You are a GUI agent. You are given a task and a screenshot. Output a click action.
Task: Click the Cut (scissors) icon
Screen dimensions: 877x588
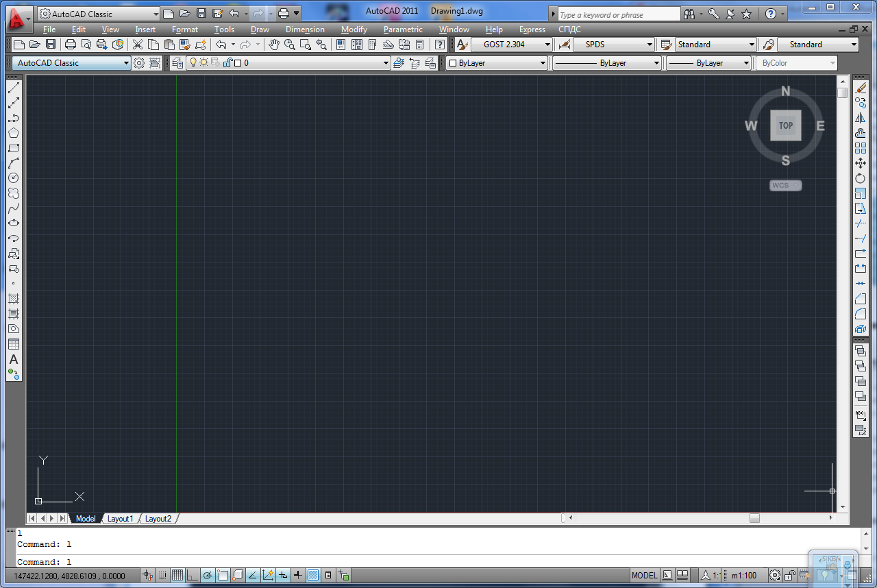pos(138,45)
